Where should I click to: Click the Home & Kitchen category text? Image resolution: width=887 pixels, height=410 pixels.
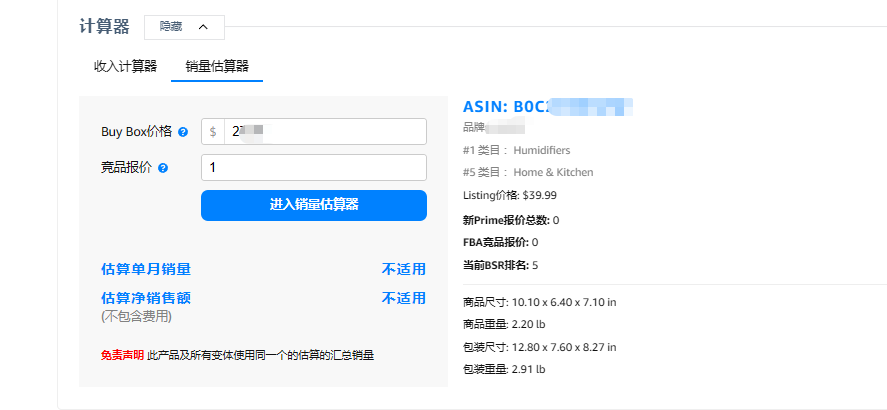tap(553, 172)
